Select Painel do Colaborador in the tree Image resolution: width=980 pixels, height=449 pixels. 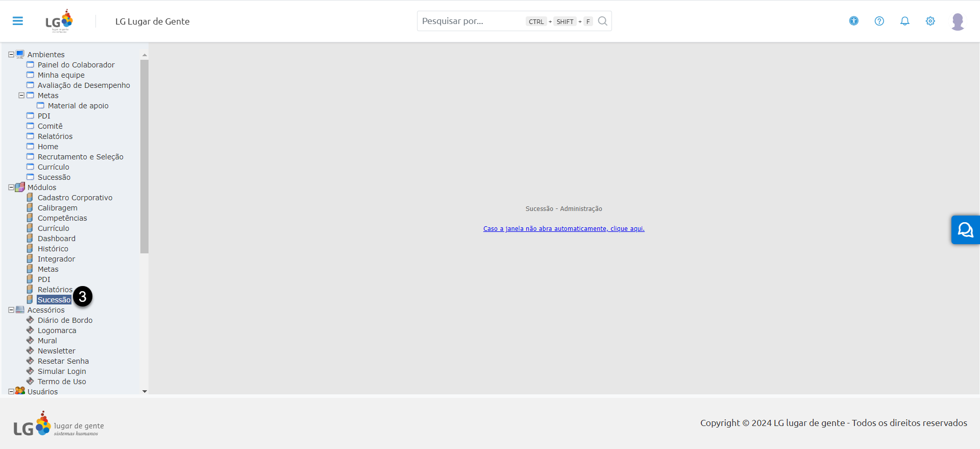(76, 65)
